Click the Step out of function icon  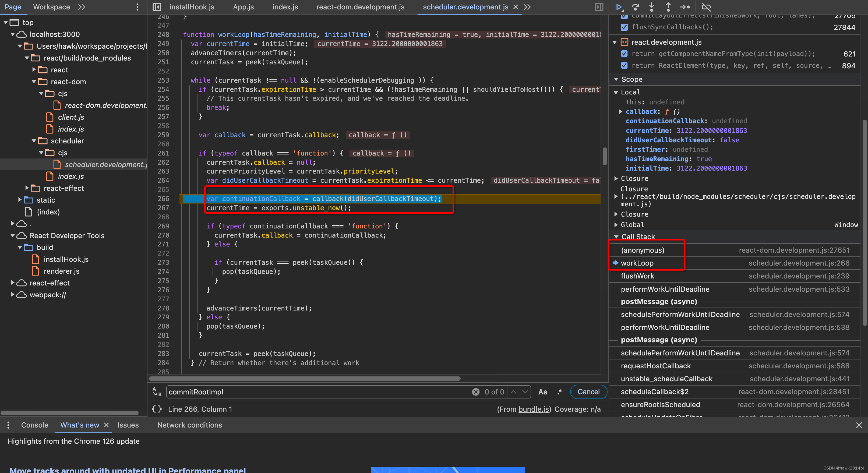(x=668, y=7)
